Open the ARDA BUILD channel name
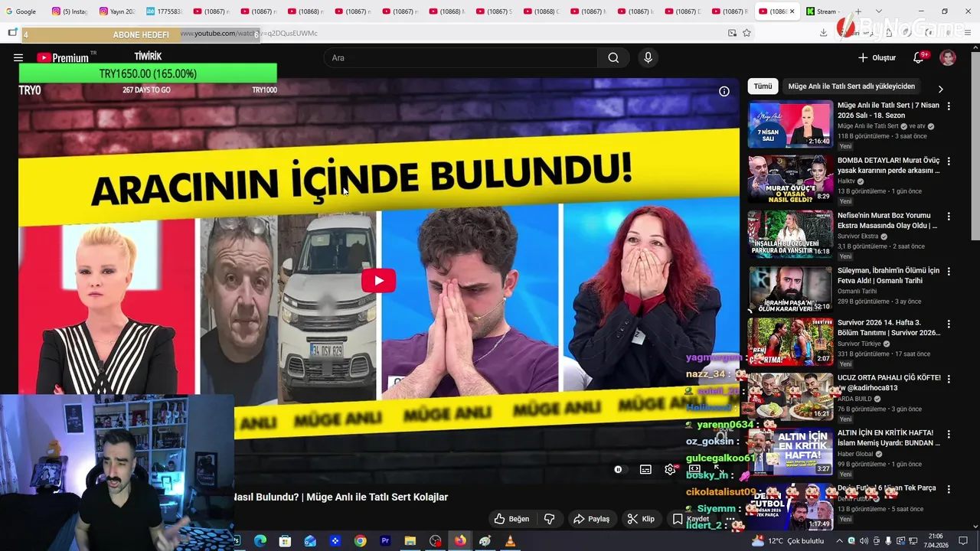This screenshot has width=980, height=551. (854, 399)
